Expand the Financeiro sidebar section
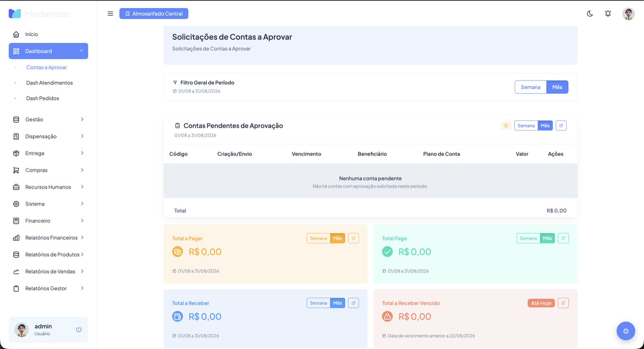644x349 pixels. (48, 221)
